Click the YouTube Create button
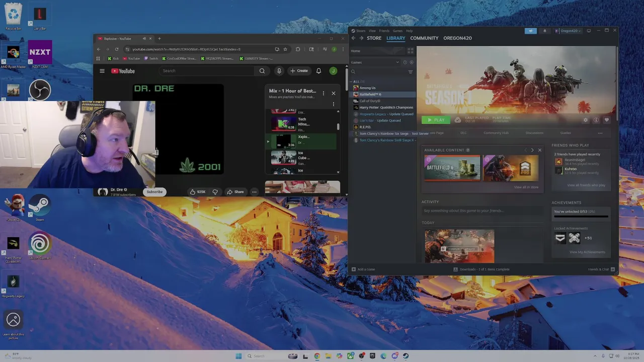Image resolution: width=644 pixels, height=362 pixels. (299, 71)
